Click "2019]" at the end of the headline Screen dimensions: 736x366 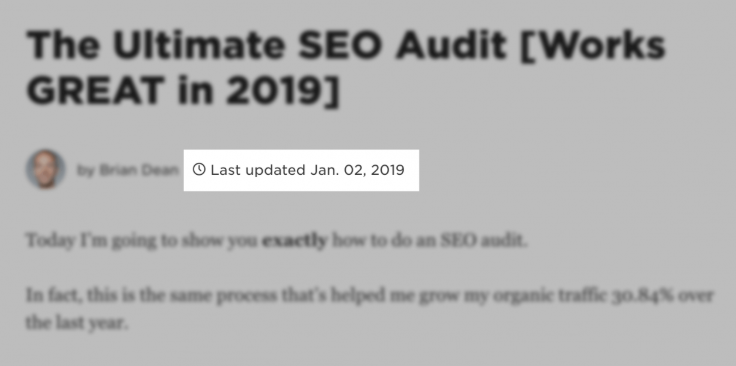pyautogui.click(x=282, y=90)
